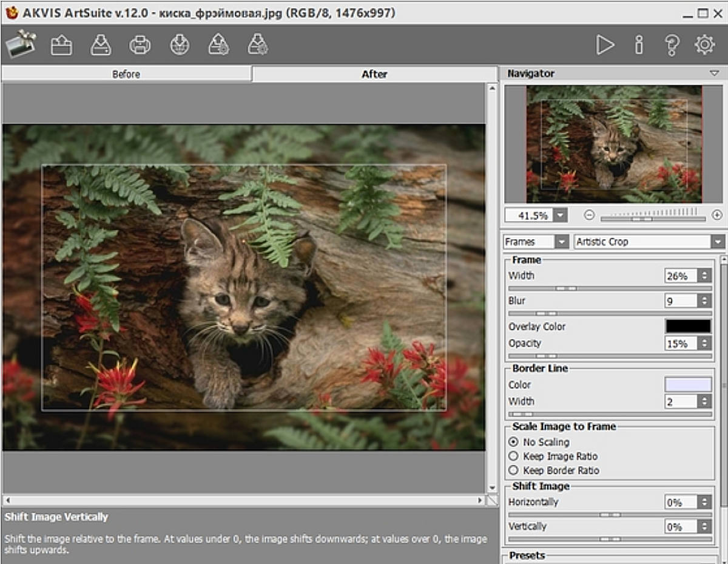Click the Export presets icon
Viewport: 728px width, 564px height.
click(x=258, y=45)
